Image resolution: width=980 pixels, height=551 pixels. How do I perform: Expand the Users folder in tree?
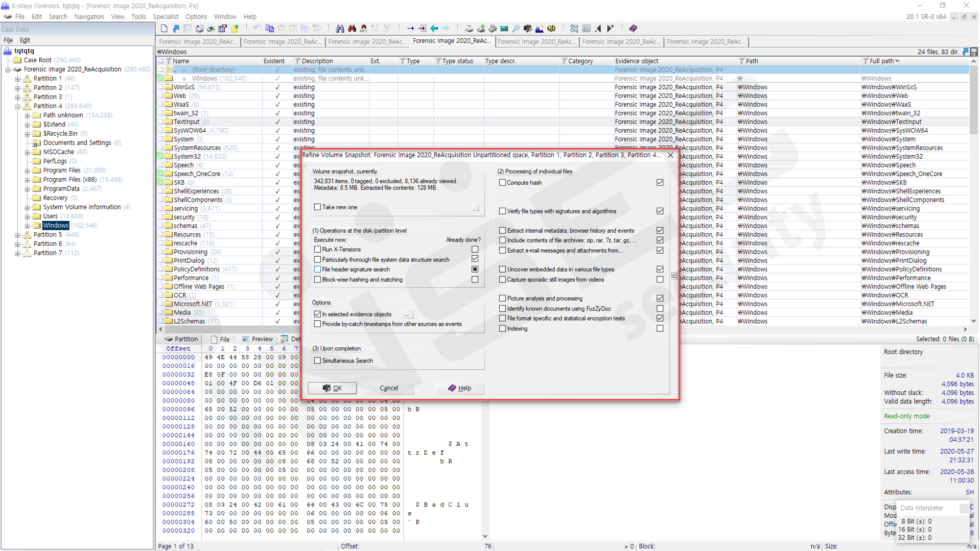(27, 216)
